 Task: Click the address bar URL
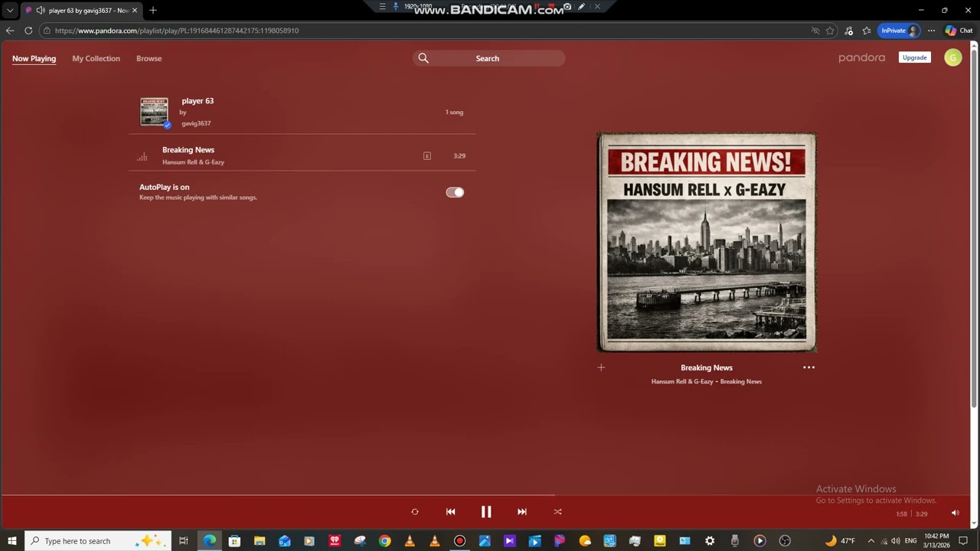177,31
